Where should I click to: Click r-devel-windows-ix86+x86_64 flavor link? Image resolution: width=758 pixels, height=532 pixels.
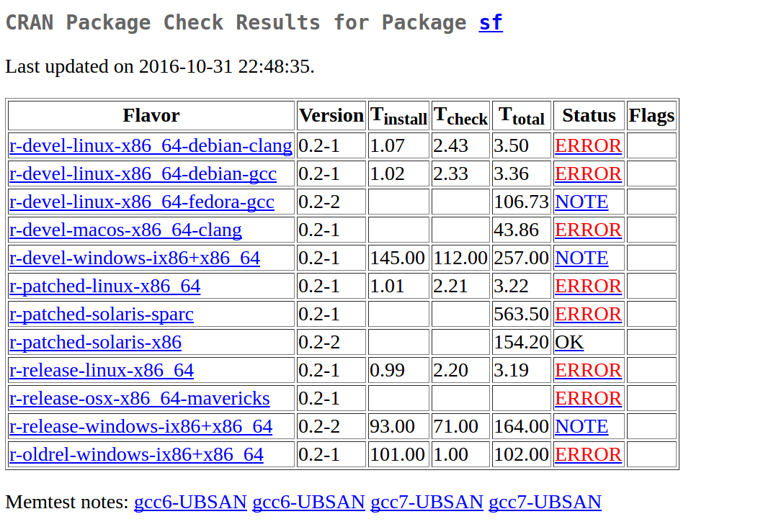[x=135, y=258]
